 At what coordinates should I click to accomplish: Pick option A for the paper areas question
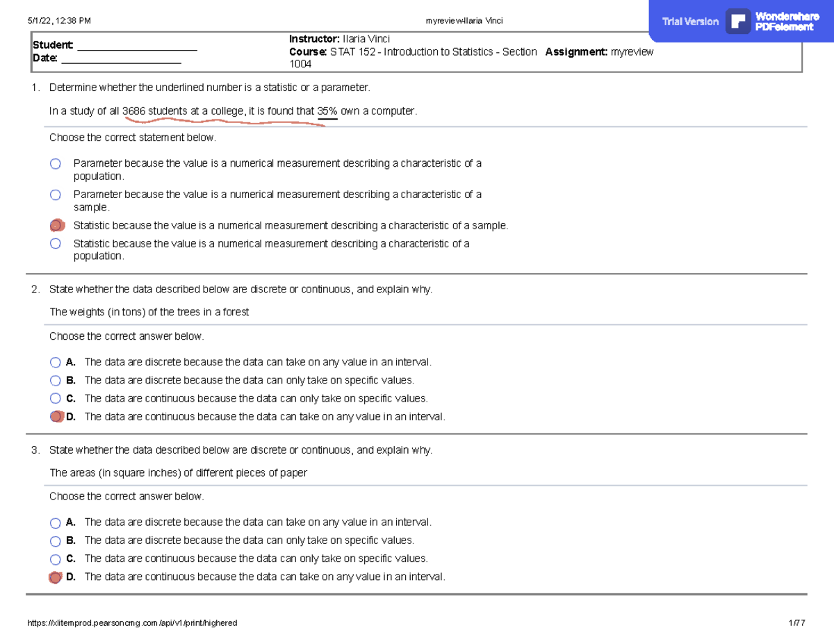tap(56, 523)
